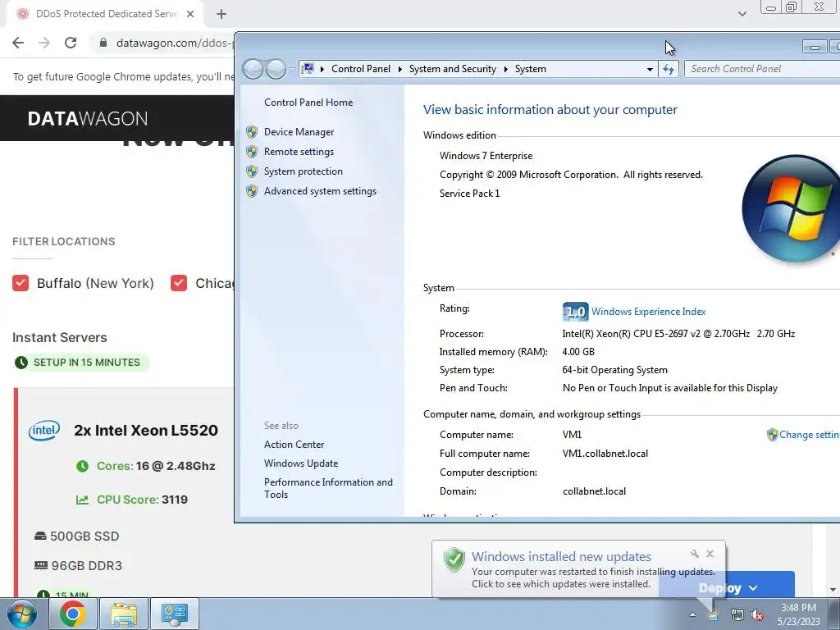
Task: Click the Control Panel taskbar button
Action: [174, 614]
